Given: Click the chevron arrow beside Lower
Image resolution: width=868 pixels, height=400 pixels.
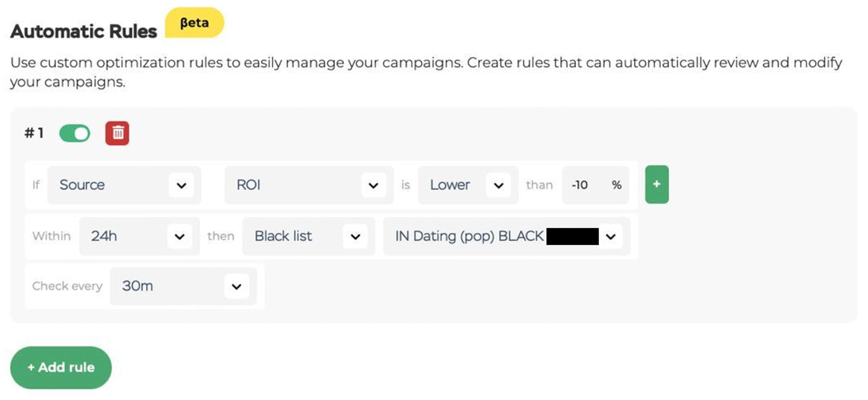Looking at the screenshot, I should 499,186.
